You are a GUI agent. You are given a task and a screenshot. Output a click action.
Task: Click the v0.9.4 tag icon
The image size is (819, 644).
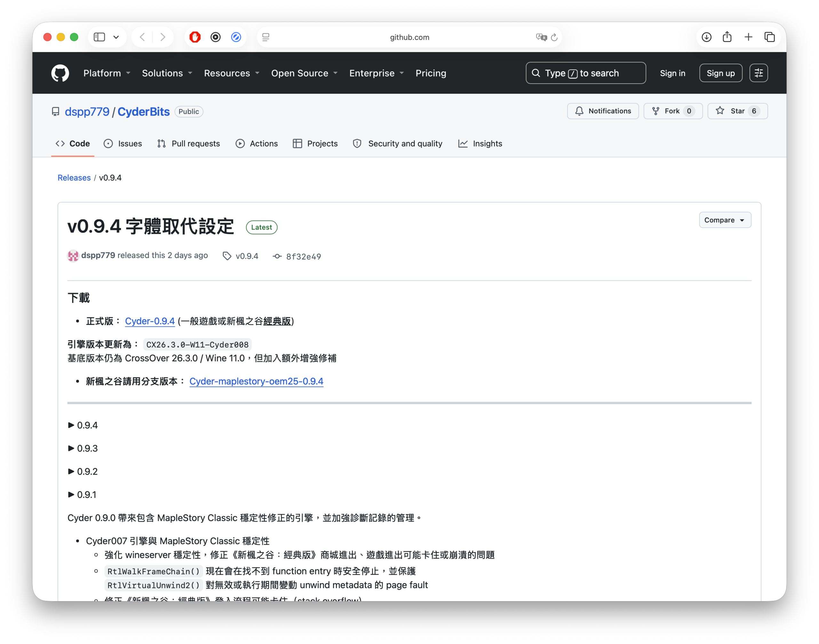pyautogui.click(x=227, y=256)
